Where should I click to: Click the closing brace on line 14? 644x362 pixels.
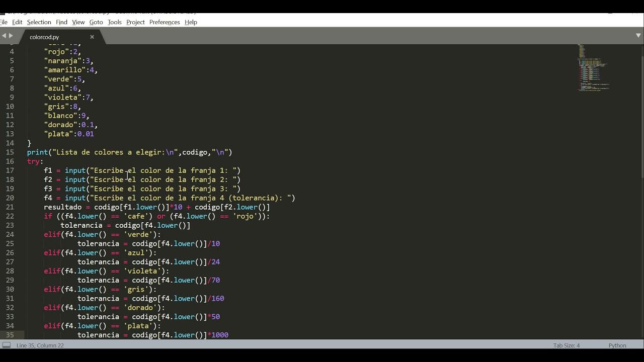29,143
